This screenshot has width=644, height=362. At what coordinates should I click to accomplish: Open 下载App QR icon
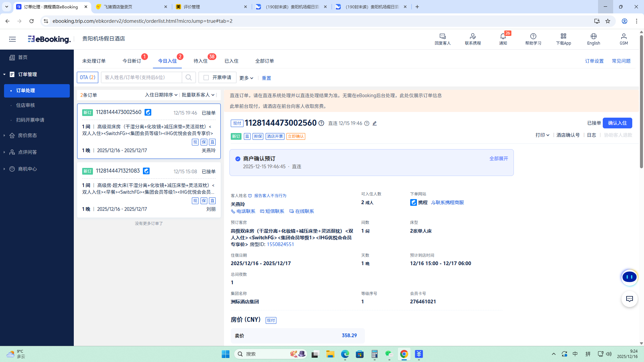[x=563, y=36]
